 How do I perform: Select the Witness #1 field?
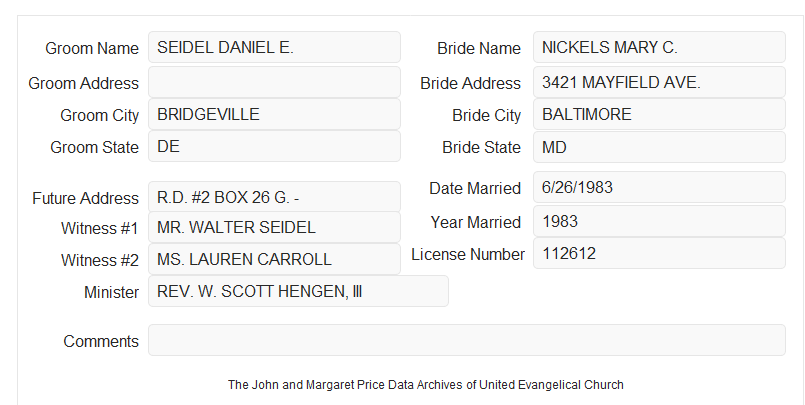pos(274,227)
